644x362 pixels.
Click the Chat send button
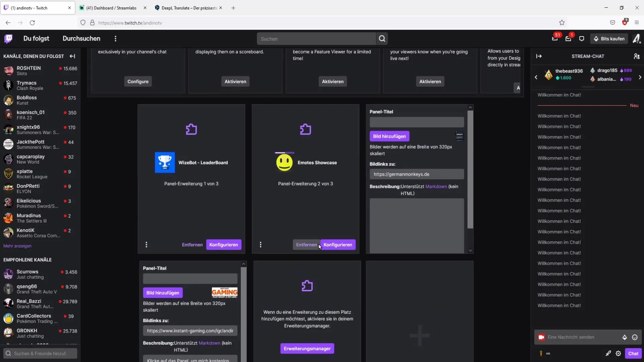point(633,353)
